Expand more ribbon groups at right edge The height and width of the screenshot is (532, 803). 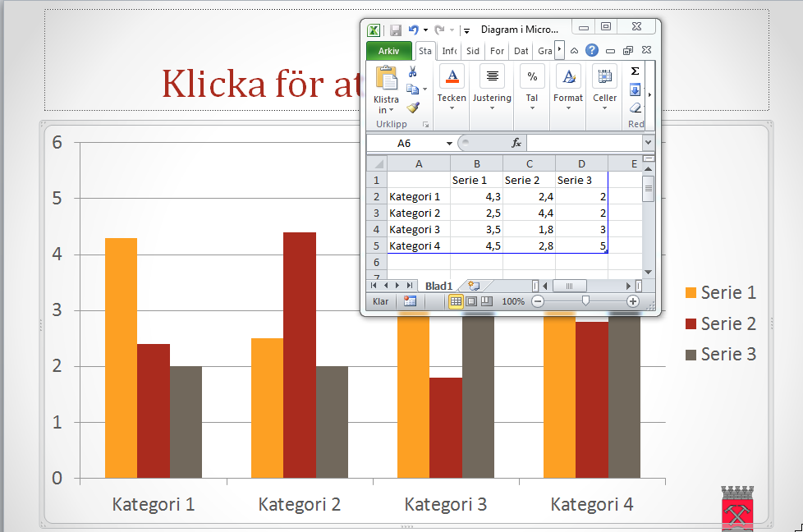coord(650,94)
